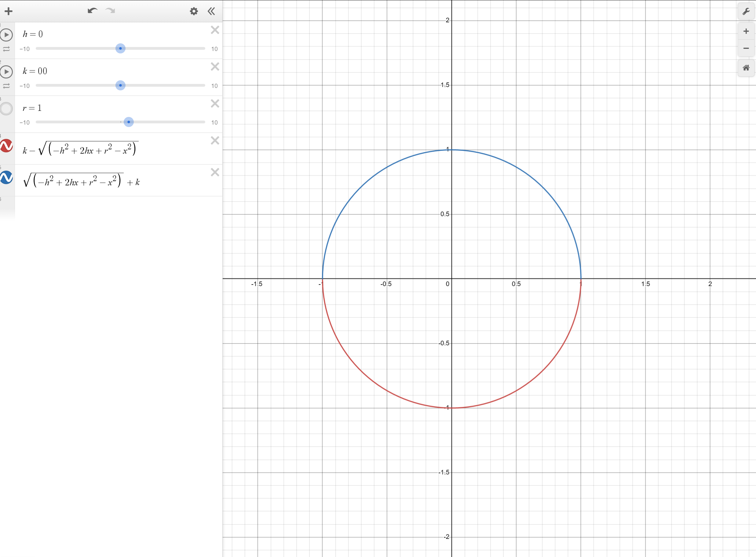Click the k = 00 expression field
The width and height of the screenshot is (756, 557).
35,71
